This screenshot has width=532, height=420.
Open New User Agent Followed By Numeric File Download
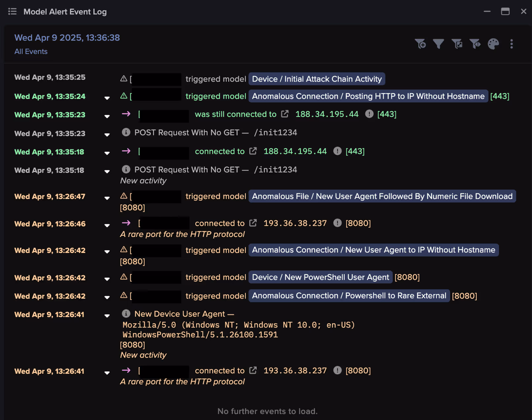(x=382, y=196)
